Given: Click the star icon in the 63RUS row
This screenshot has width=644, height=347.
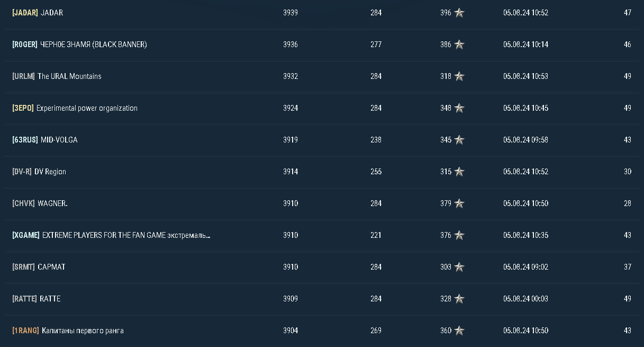Looking at the screenshot, I should [x=459, y=140].
